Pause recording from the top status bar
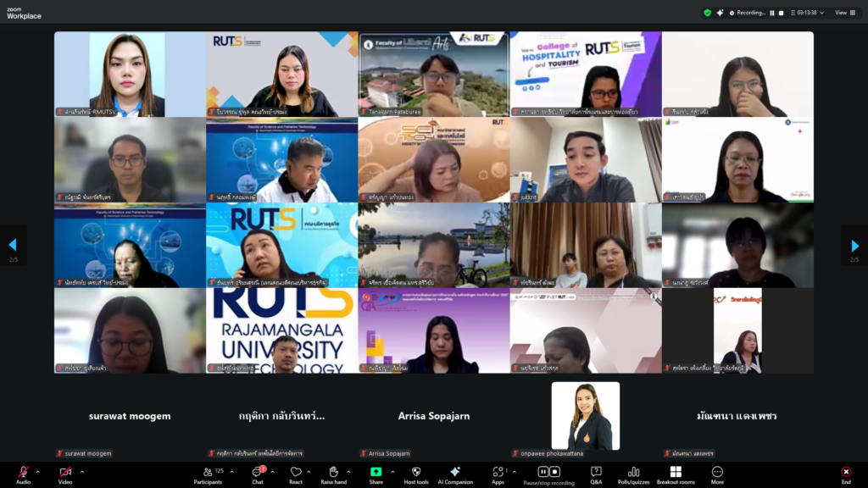The height and width of the screenshot is (488, 868). click(771, 13)
